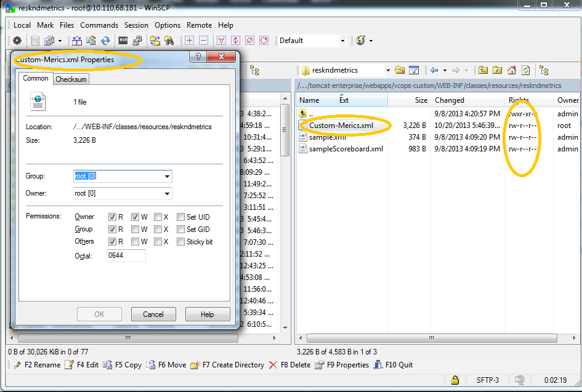Go to remote parent directory icon
The image size is (582, 392).
[x=483, y=70]
